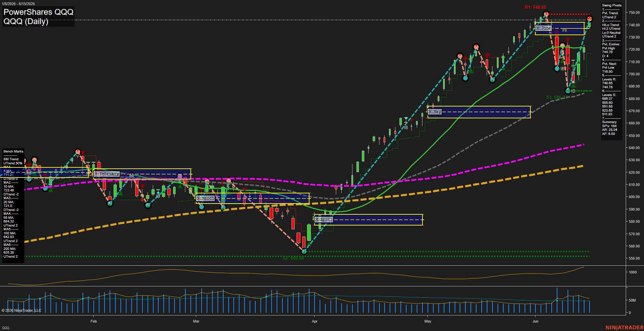Select the "551.68" support level value
The image size is (644, 331).
tap(607, 107)
